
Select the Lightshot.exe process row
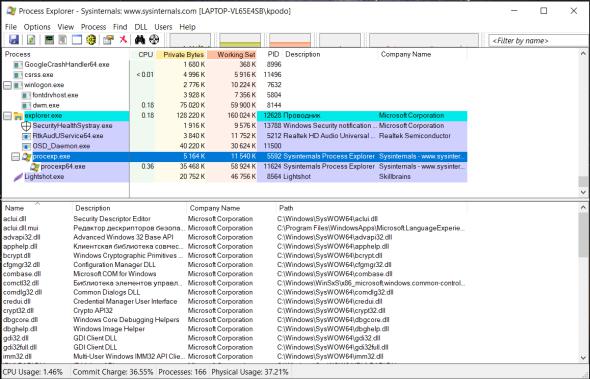click(x=235, y=177)
